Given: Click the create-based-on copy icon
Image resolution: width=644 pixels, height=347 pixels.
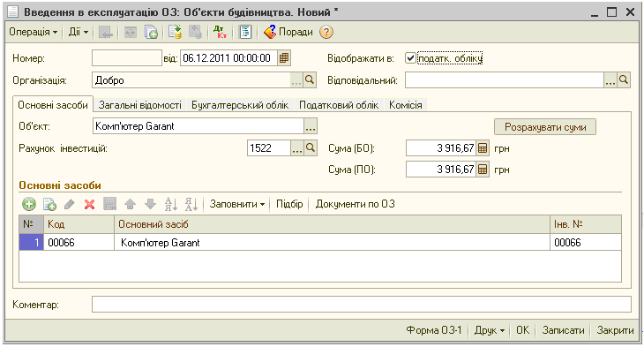Looking at the screenshot, I should tap(151, 32).
